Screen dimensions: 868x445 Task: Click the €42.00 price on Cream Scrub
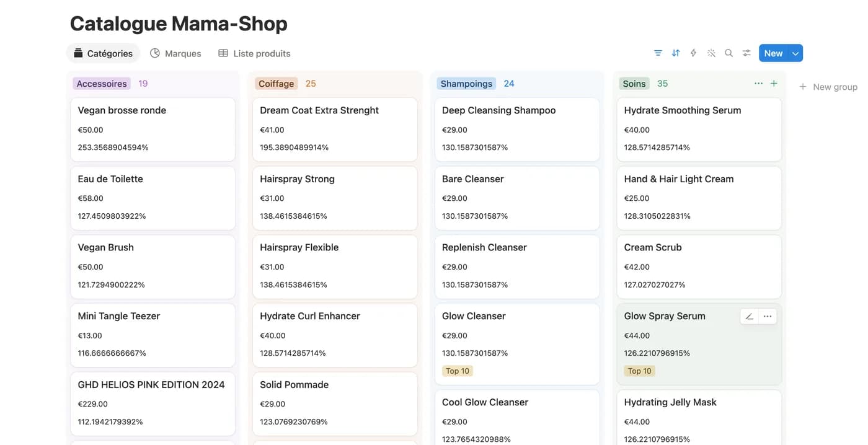pyautogui.click(x=637, y=267)
